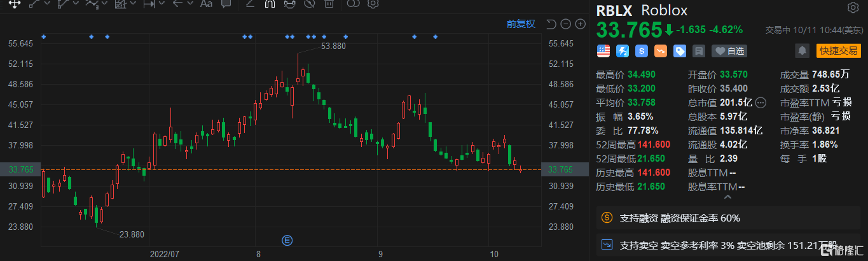Click the short-sell icon beside 支持卖空

[607, 244]
